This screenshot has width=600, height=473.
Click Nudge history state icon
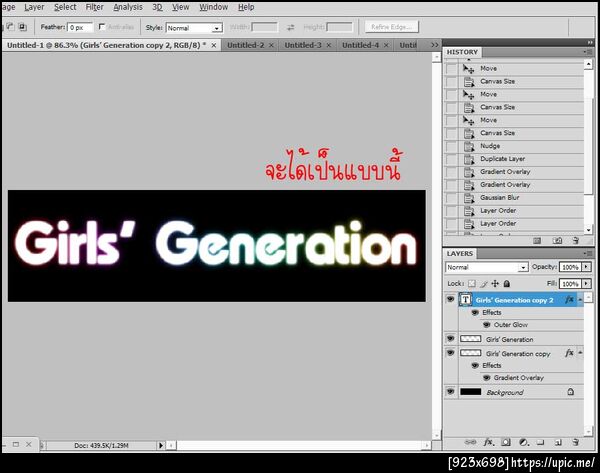pyautogui.click(x=469, y=146)
